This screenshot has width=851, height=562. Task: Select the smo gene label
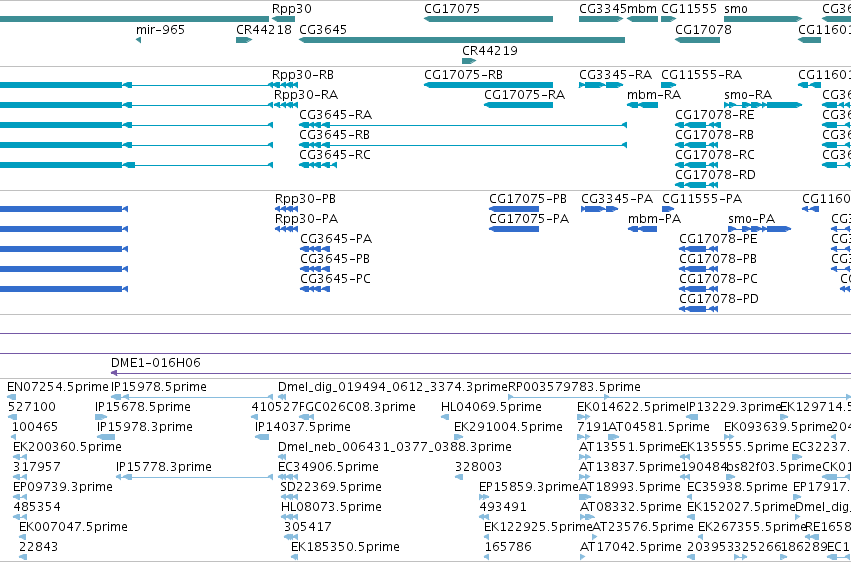(x=735, y=9)
